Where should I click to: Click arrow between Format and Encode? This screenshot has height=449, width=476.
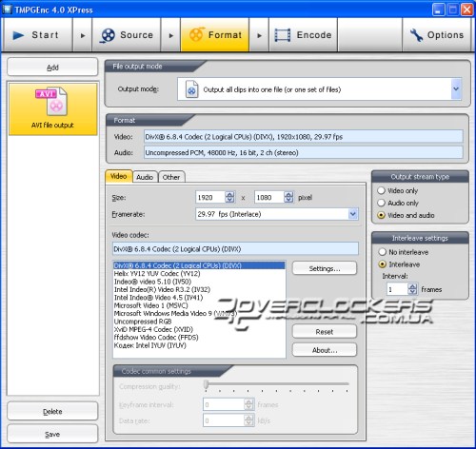point(259,35)
